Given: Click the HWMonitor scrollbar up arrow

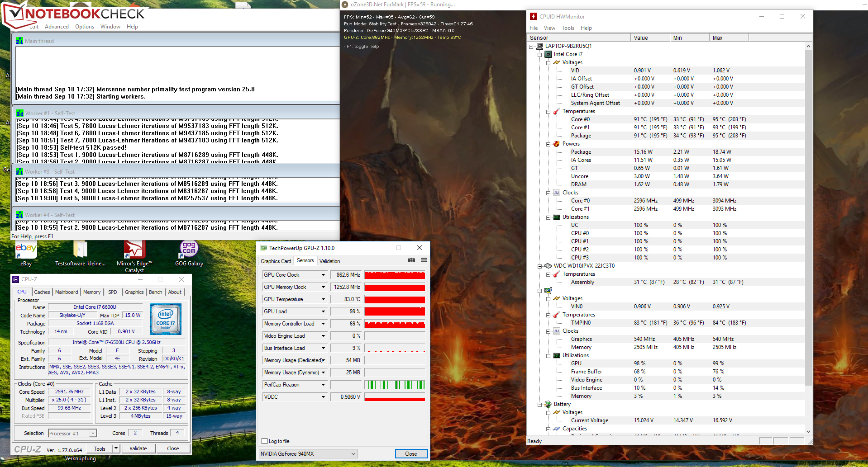Looking at the screenshot, I should click(808, 46).
